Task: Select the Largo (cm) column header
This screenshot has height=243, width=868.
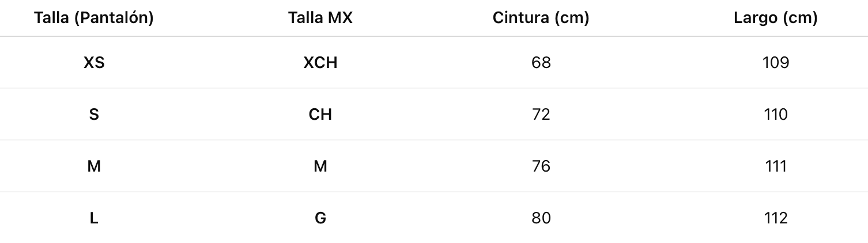Action: click(x=775, y=18)
